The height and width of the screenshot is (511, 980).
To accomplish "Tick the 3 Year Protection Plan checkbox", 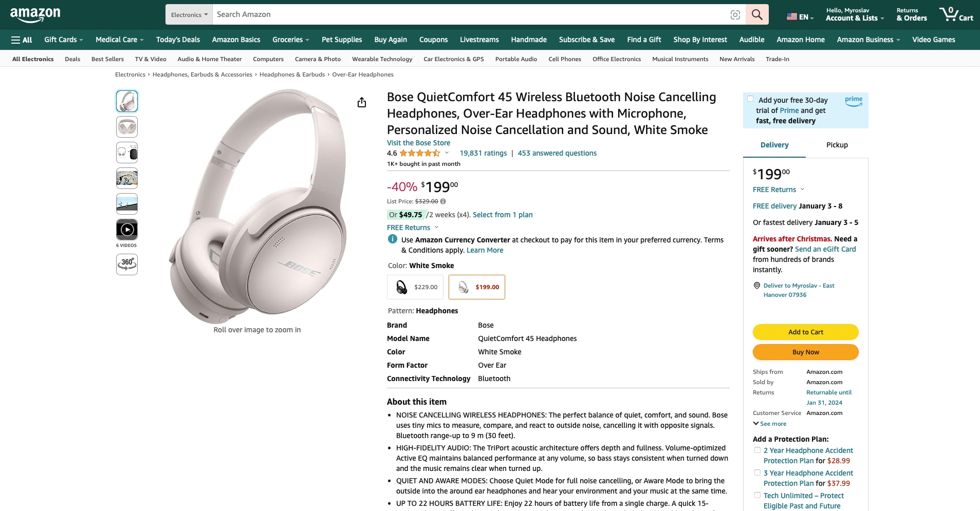I will (x=757, y=472).
